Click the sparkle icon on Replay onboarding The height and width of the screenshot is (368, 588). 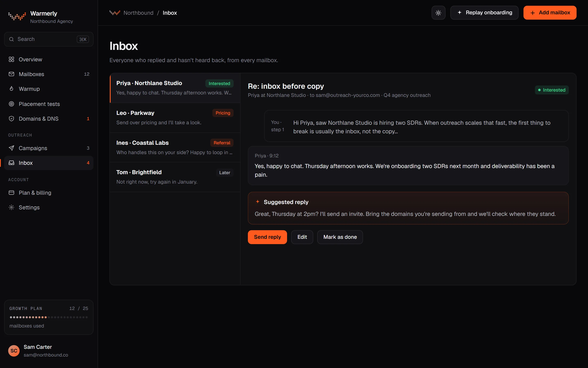coord(459,12)
